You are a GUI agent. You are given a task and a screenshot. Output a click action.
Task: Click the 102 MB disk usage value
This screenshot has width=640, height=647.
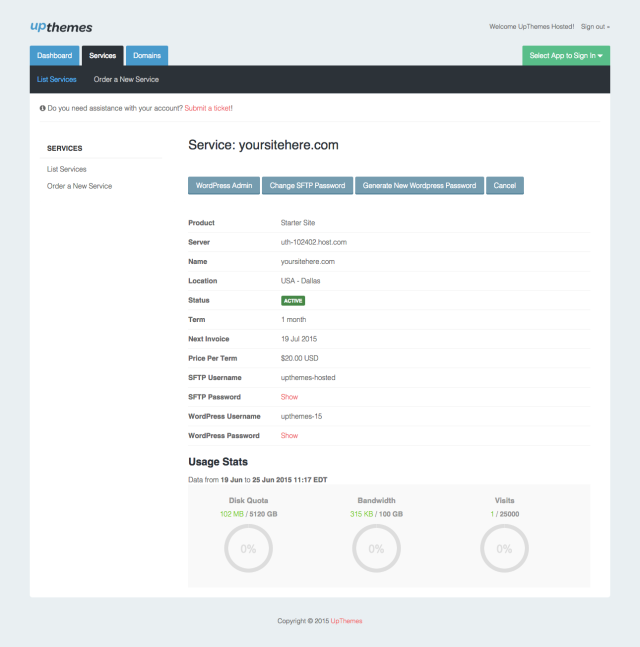click(231, 514)
